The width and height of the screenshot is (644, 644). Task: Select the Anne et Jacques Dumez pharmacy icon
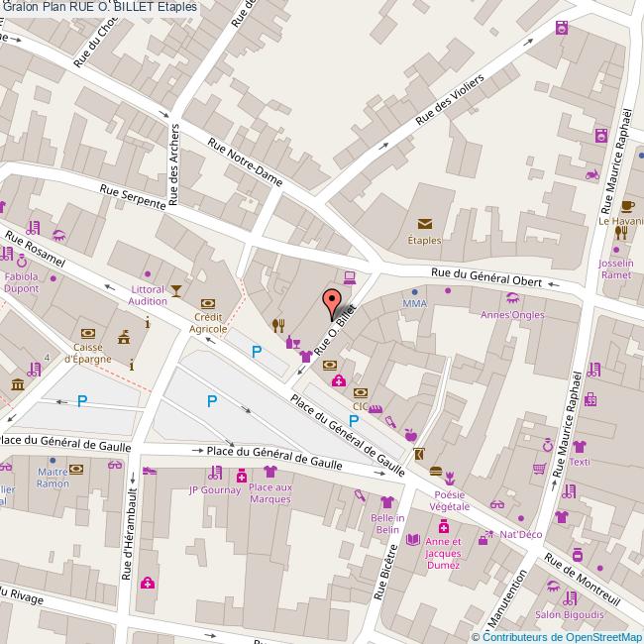443,525
